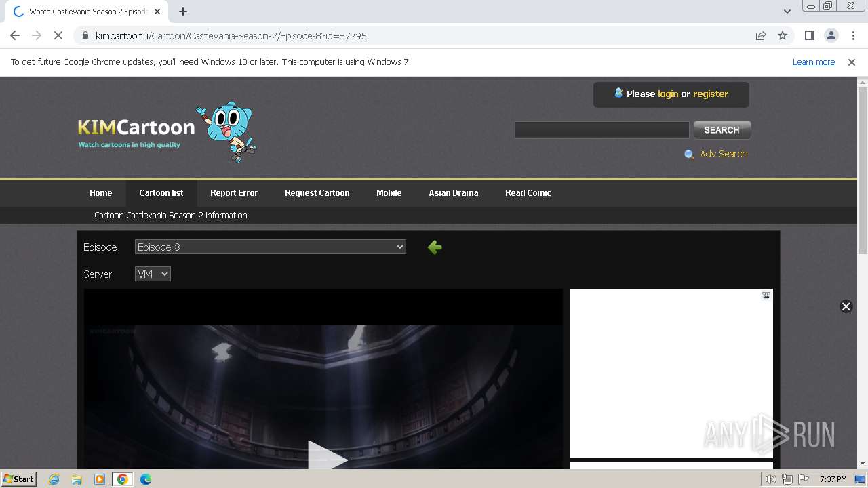
Task: Click the address bar URL
Action: (231, 36)
